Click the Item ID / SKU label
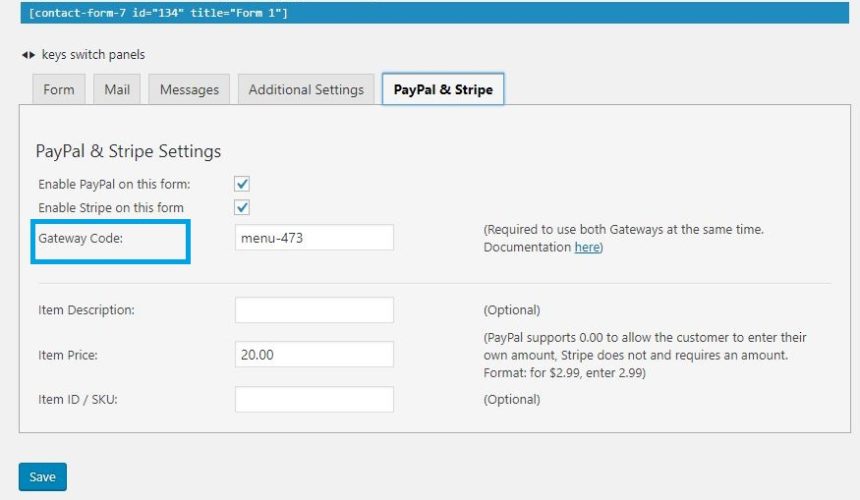 [x=78, y=400]
